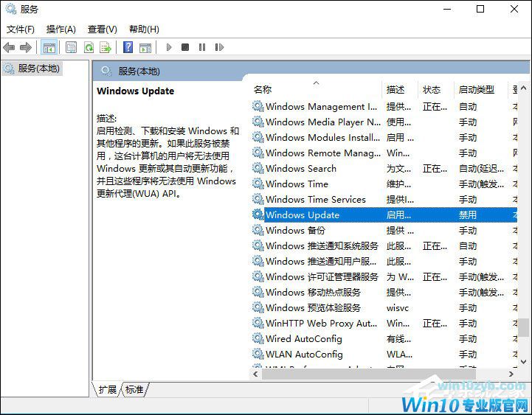
Task: Select the WinHTTP Web Proxy Aut... service
Action: [384, 324]
